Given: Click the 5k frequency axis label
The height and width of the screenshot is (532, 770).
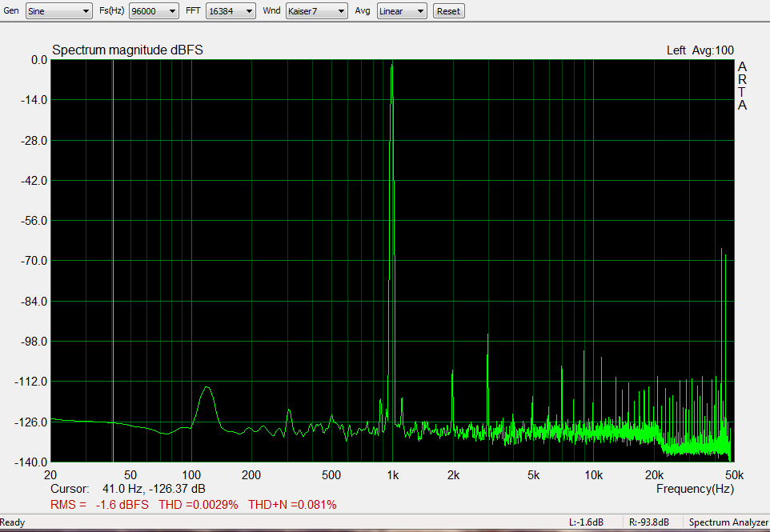Looking at the screenshot, I should point(533,475).
